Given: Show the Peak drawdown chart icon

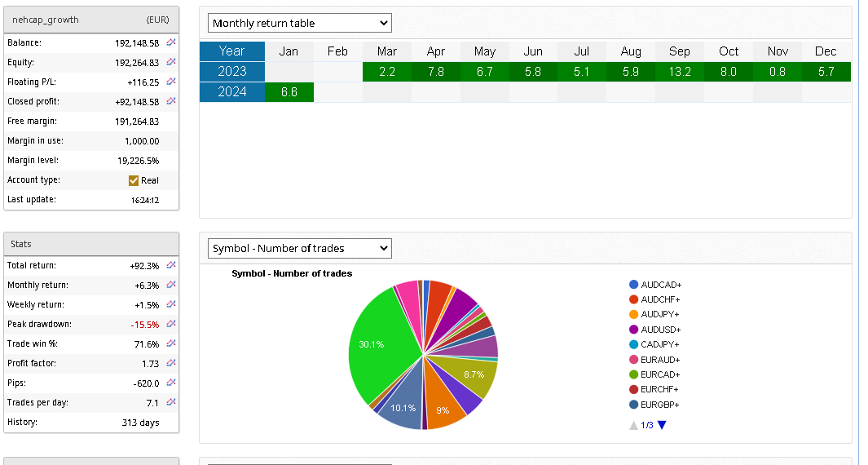Looking at the screenshot, I should click(171, 324).
